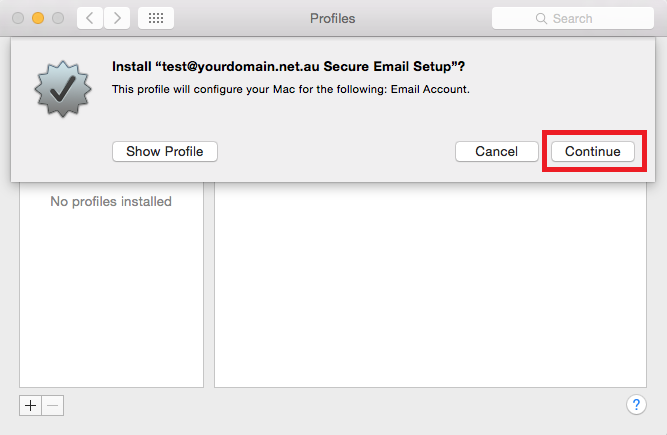
Task: Click the Continue button
Action: point(593,151)
